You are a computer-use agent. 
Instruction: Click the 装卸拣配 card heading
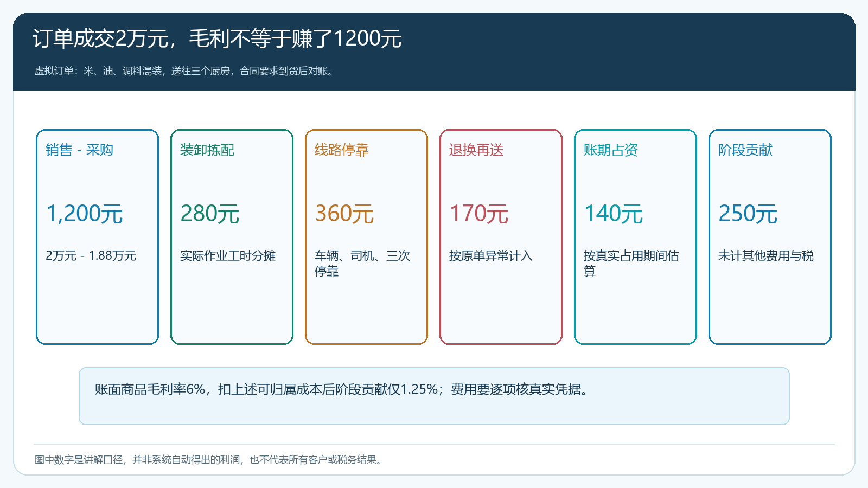point(207,150)
